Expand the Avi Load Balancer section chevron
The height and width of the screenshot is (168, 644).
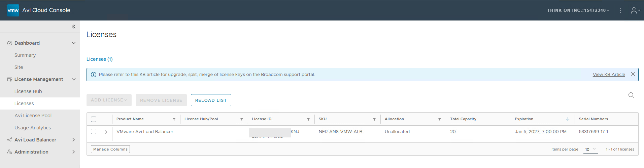(x=74, y=140)
